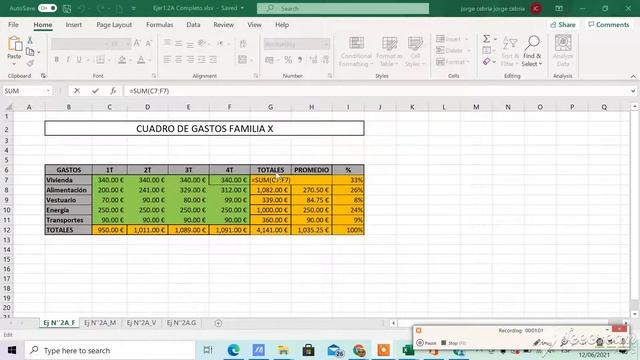This screenshot has height=360, width=640.
Task: Click Insert in the Cells group
Action: click(x=452, y=39)
